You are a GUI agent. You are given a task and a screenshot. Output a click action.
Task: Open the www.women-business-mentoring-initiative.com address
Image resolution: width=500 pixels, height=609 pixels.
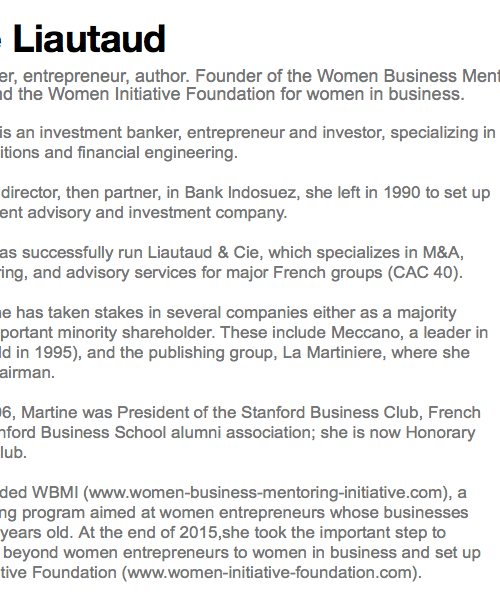(x=267, y=492)
